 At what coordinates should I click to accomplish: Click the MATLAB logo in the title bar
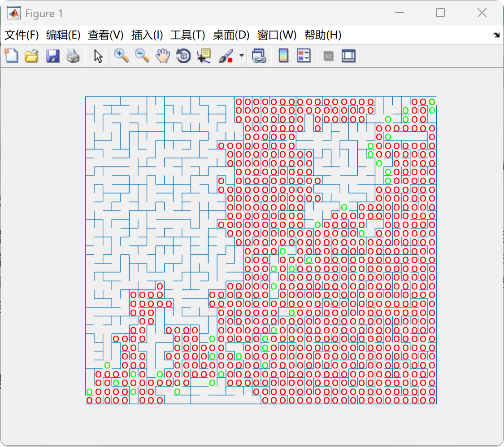[x=14, y=13]
